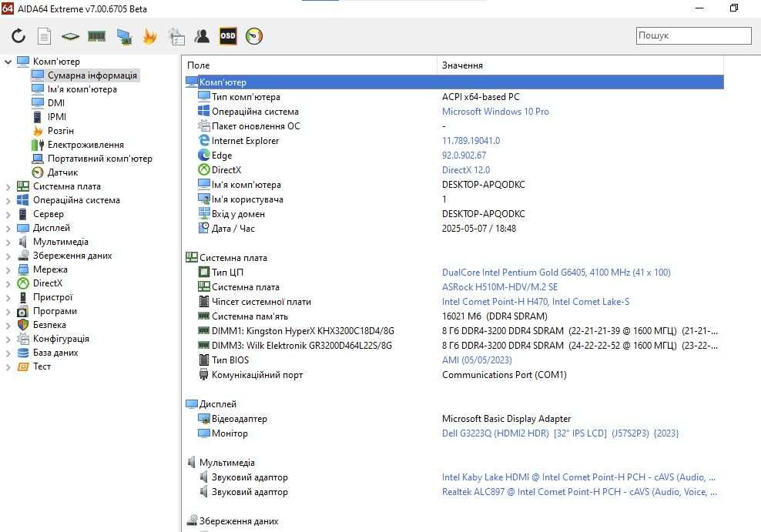Open the AMI (05/05/2023) BIOS link
Screen dimensions: 761x532
(477, 360)
